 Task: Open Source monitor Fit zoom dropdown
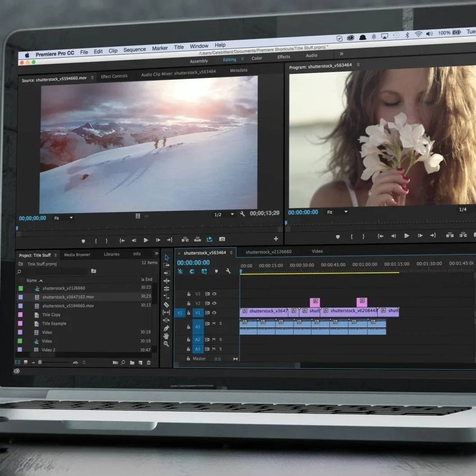pyautogui.click(x=63, y=218)
